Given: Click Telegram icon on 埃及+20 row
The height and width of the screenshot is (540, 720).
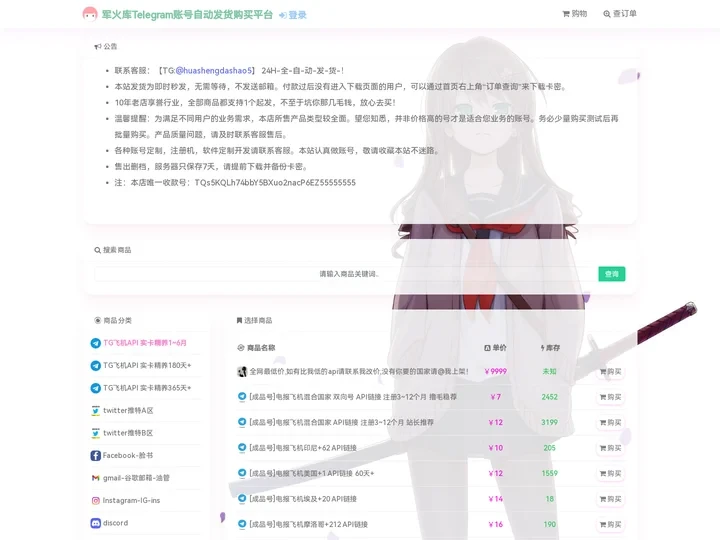Looking at the screenshot, I should (242, 499).
